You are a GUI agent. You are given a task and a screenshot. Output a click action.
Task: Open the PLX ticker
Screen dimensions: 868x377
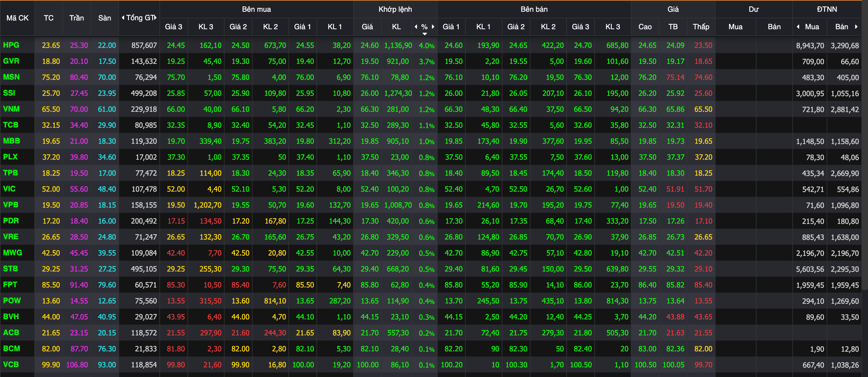pos(11,157)
